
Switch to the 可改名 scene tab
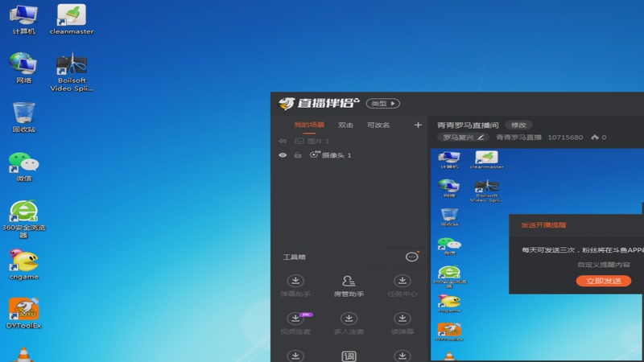pos(378,125)
